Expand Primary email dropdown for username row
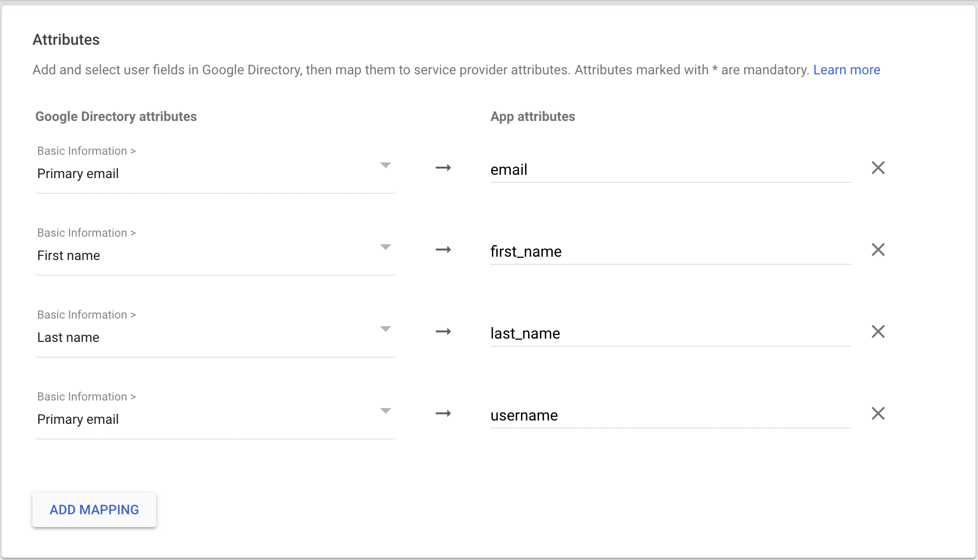This screenshot has height=560, width=978. pos(386,411)
